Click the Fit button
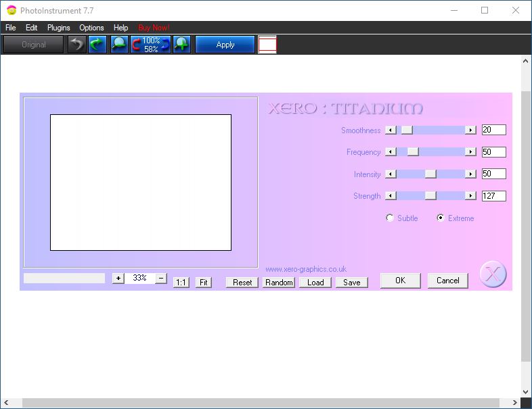 [x=204, y=283]
